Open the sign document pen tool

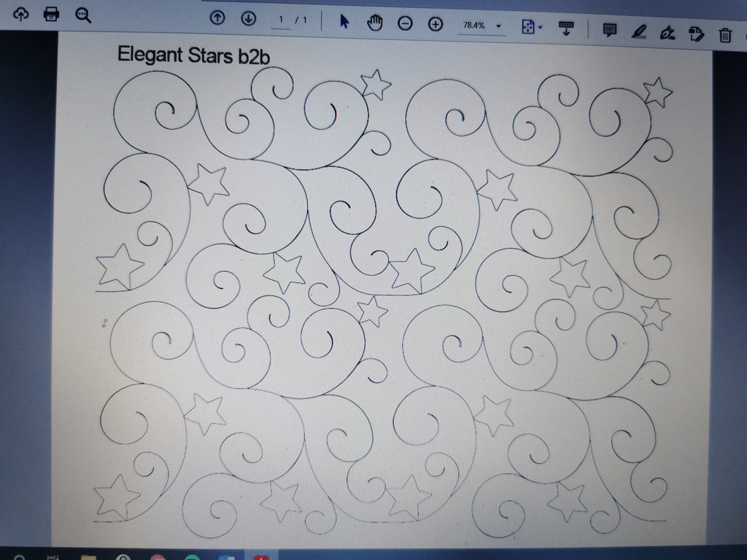pos(666,32)
